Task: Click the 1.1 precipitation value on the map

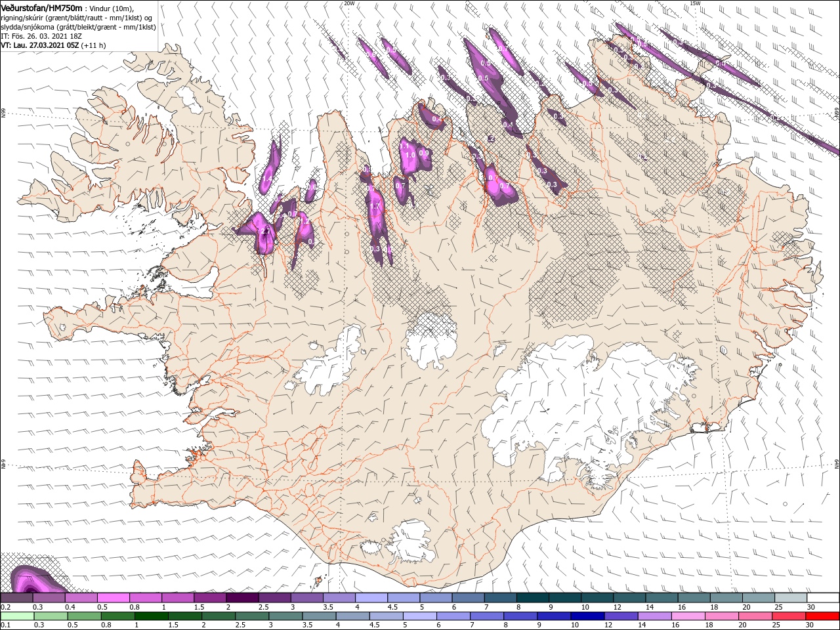Action: (405, 145)
